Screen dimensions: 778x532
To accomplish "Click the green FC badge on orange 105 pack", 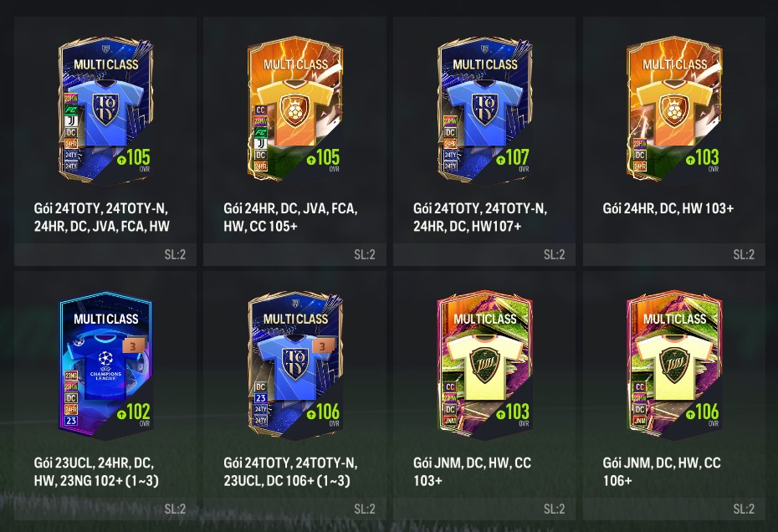I will click(x=260, y=132).
